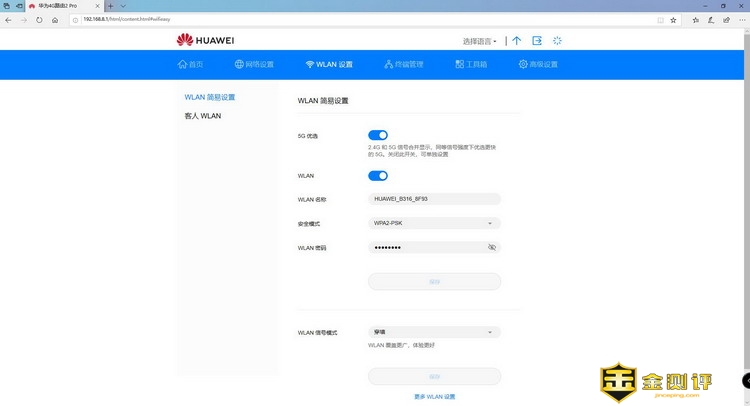
Task: Click the favorites star in address bar
Action: (x=674, y=19)
